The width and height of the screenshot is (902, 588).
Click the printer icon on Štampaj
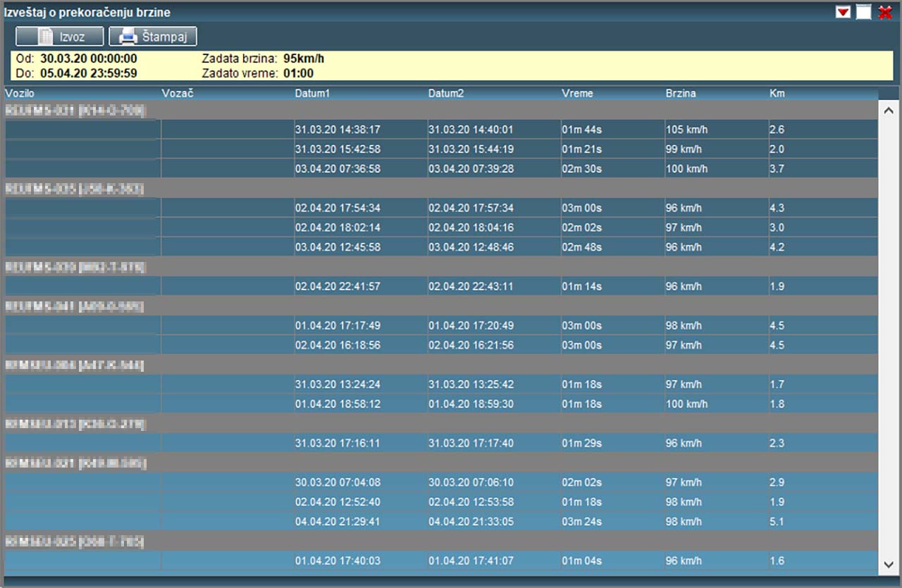pyautogui.click(x=127, y=37)
